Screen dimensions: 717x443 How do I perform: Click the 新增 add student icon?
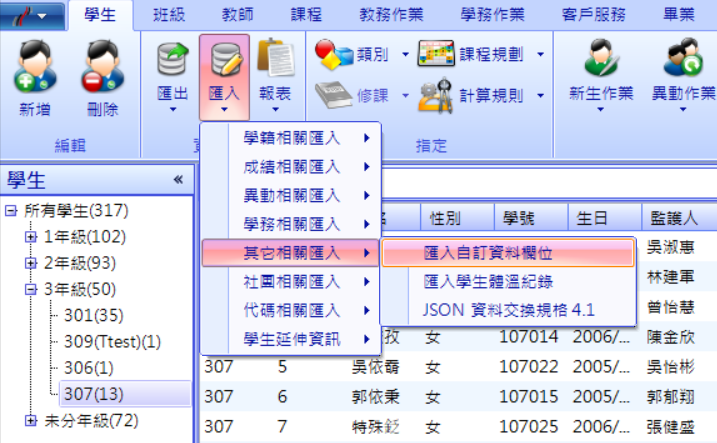[x=35, y=66]
